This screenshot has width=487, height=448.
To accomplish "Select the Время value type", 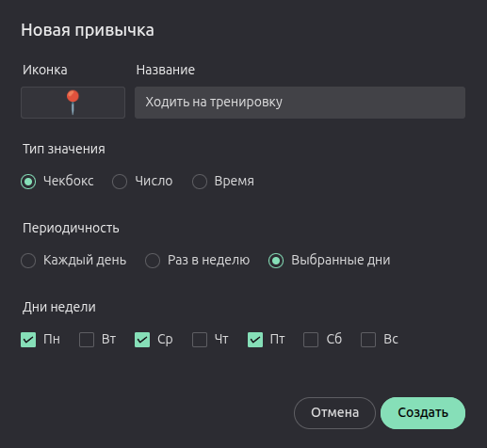I will [200, 182].
